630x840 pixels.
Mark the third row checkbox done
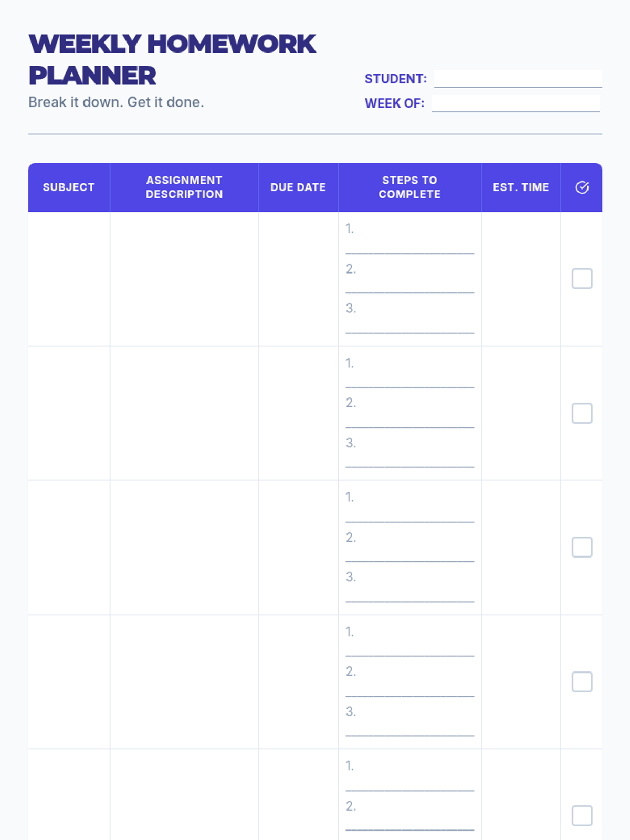pos(582,548)
